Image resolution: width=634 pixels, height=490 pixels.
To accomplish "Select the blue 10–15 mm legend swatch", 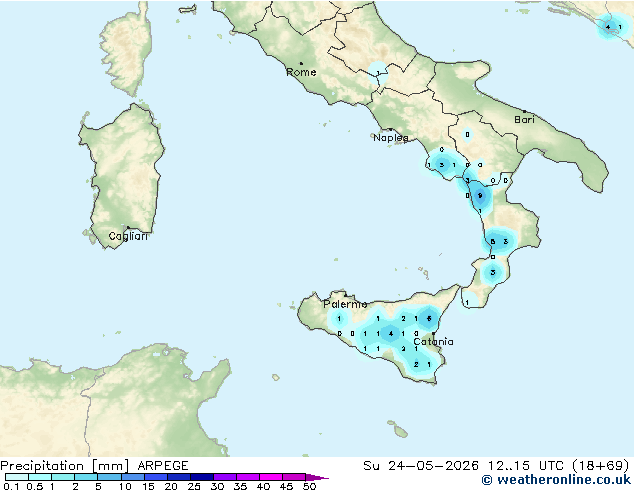I will point(133,477).
